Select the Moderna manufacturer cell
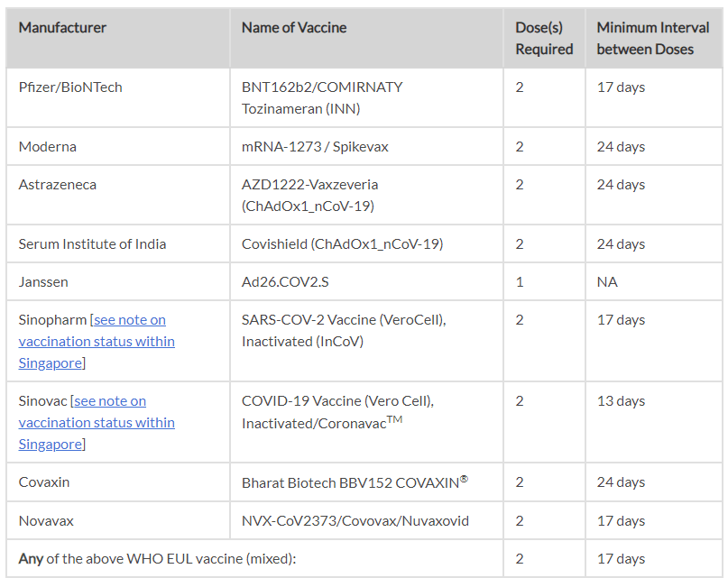Screen dimensions: 728x587 [x=48, y=147]
